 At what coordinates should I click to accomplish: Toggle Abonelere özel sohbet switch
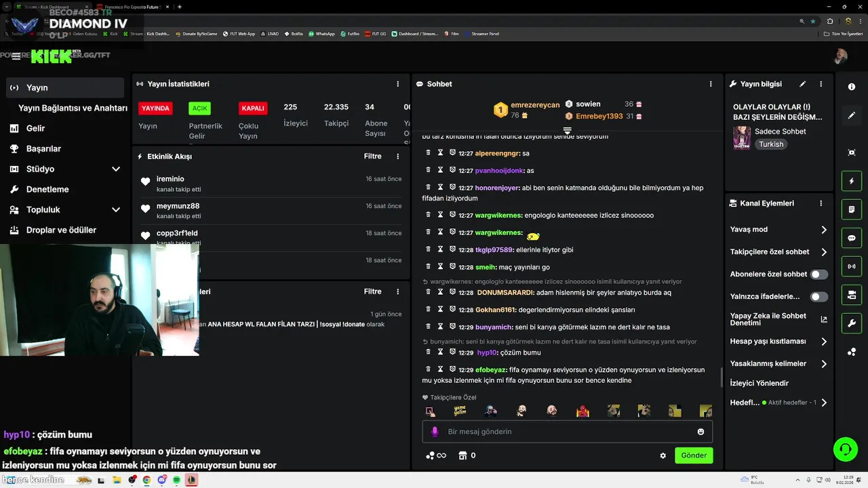(x=819, y=274)
